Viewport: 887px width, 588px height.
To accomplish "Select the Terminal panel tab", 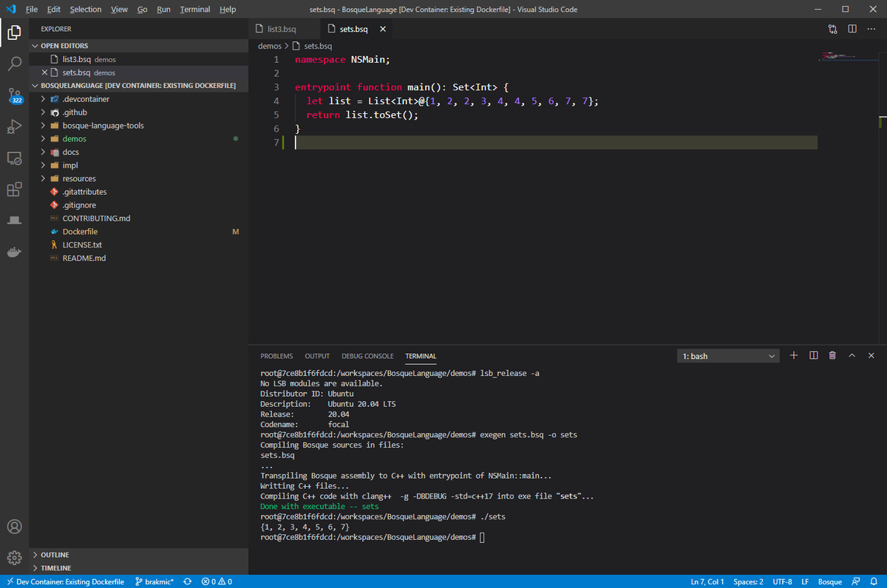I will (421, 356).
